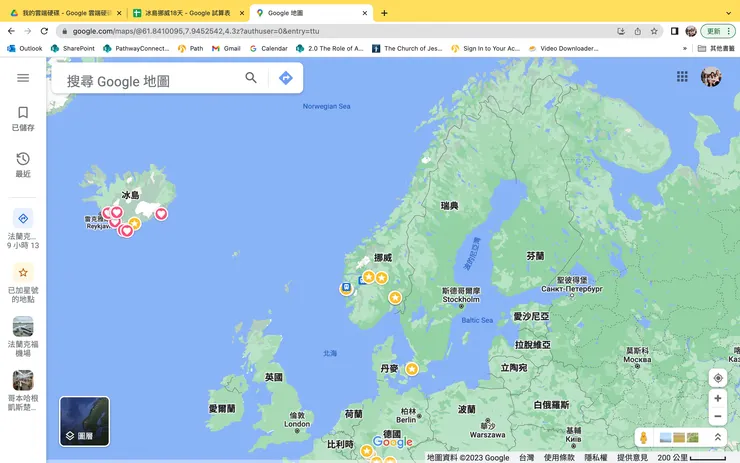Click the Search Google Maps input field
740x463 pixels.
tap(151, 81)
